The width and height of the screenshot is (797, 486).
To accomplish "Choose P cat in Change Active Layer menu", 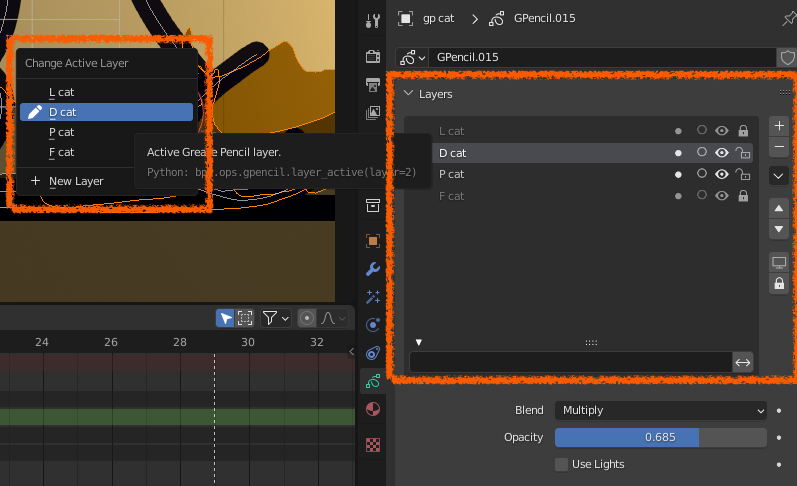I will coord(106,132).
